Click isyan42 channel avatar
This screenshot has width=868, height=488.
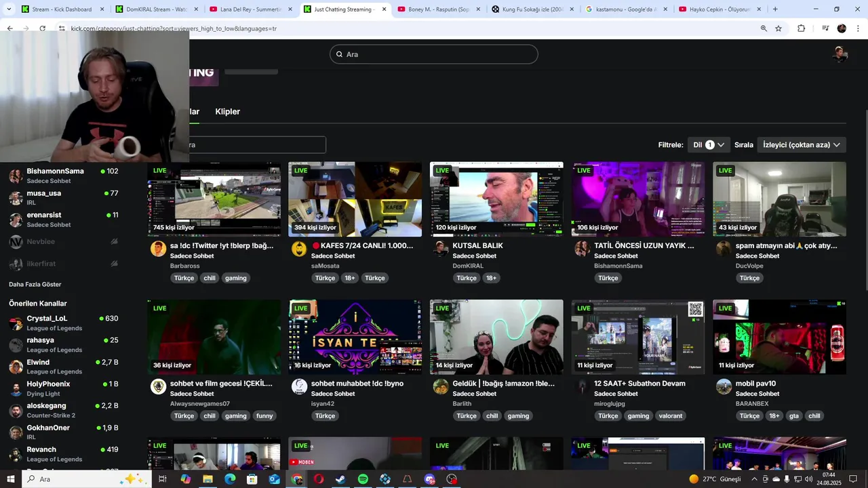coord(299,386)
